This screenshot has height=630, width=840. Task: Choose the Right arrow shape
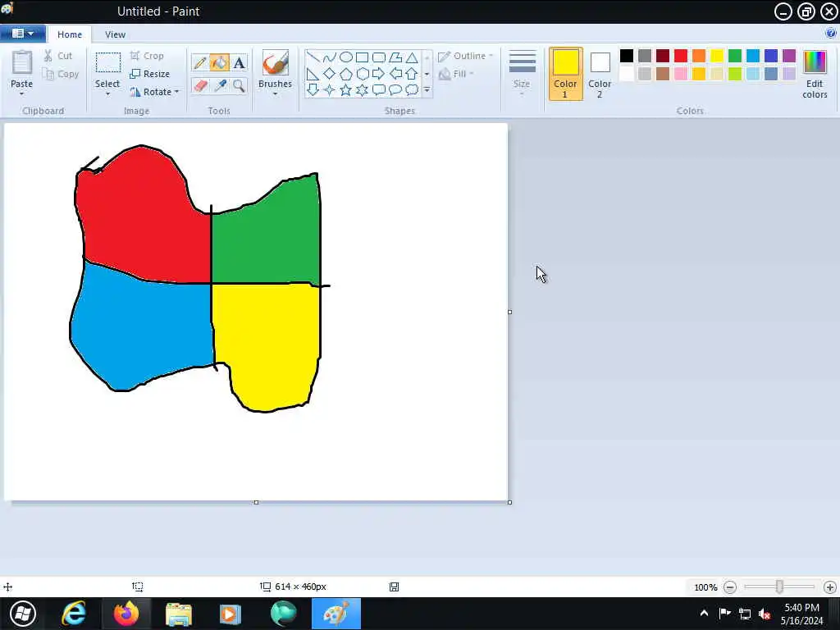click(379, 74)
